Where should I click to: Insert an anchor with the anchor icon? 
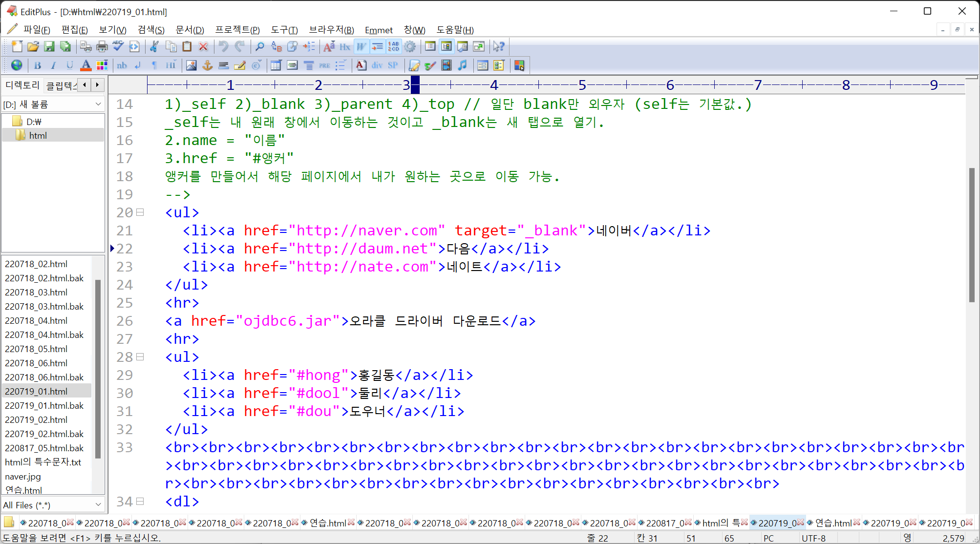tap(207, 65)
